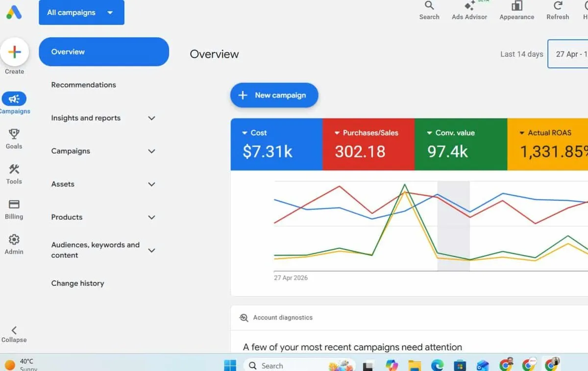Screen dimensions: 588x371
Task: Collapse the sidebar with Collapse arrow
Action: pyautogui.click(x=14, y=330)
